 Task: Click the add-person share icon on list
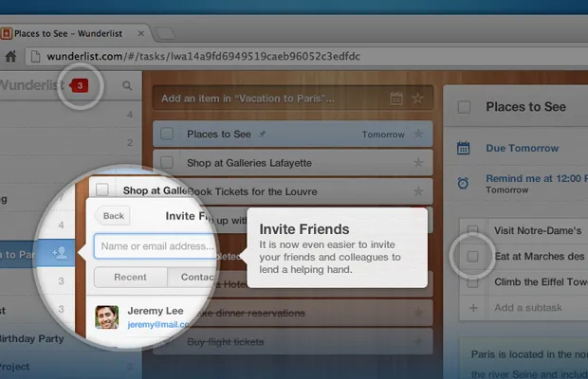pos(60,253)
